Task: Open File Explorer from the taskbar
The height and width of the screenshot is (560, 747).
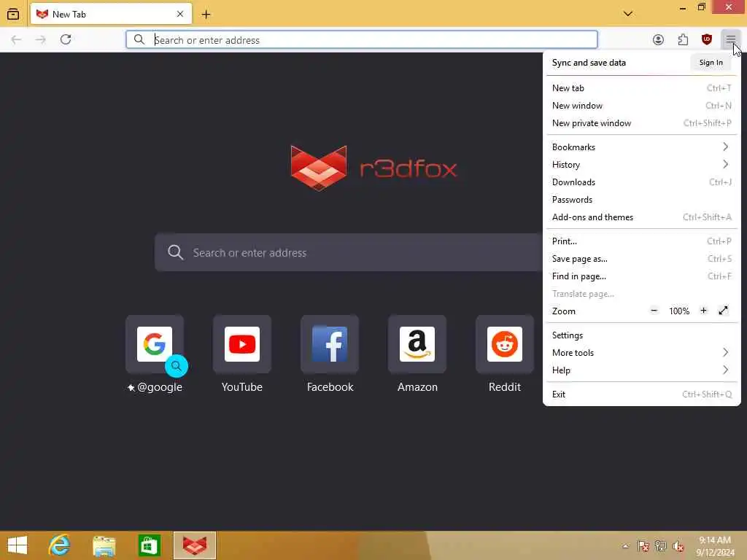Action: (104, 545)
